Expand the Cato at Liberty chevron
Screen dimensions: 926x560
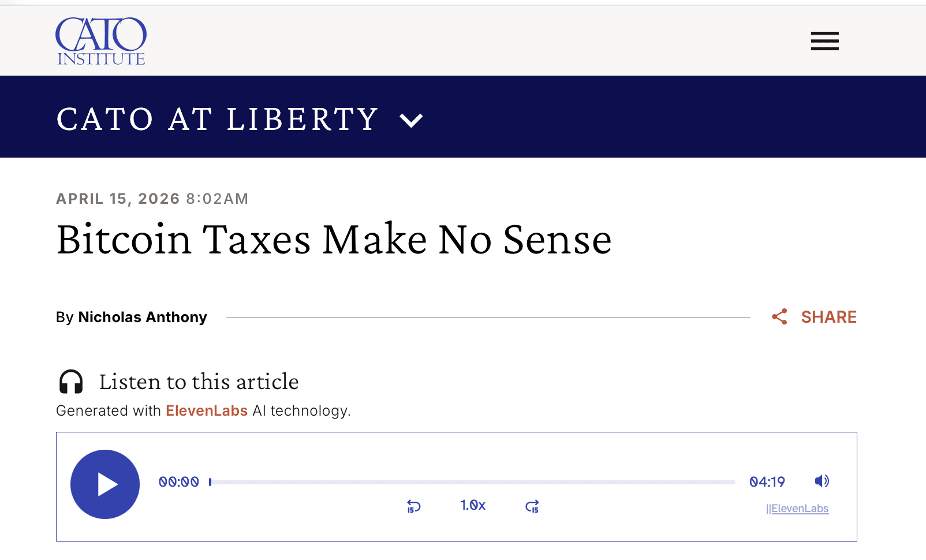point(411,120)
